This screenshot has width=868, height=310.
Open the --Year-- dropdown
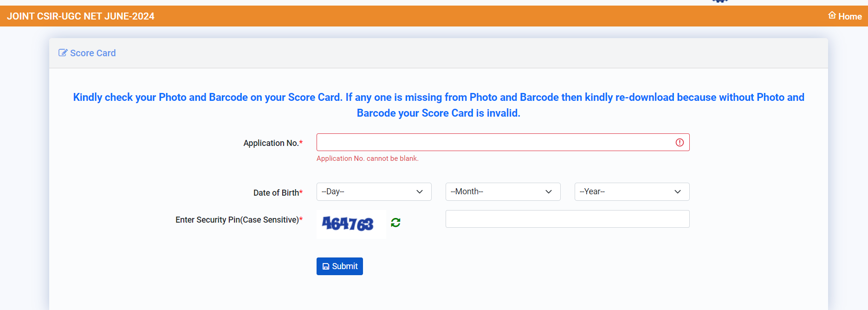pos(632,192)
